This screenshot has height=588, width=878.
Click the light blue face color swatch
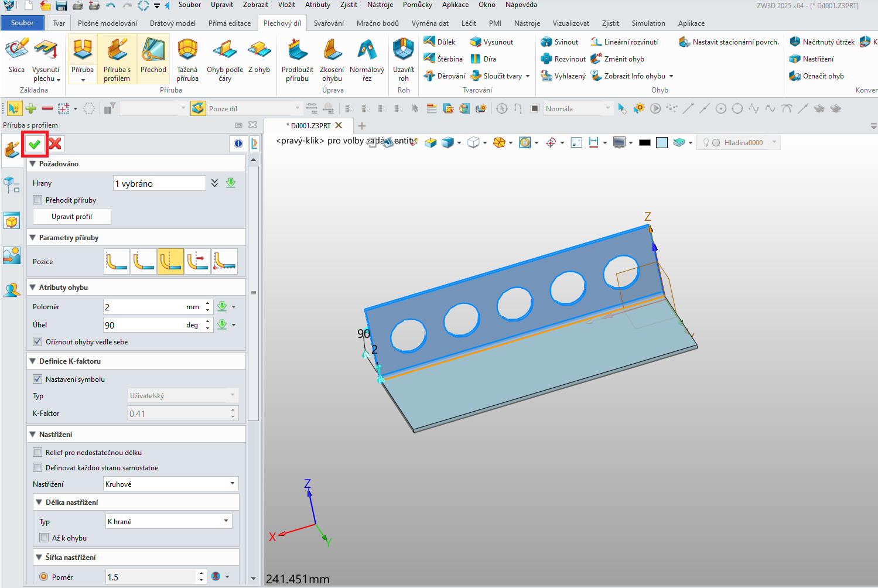click(x=662, y=142)
